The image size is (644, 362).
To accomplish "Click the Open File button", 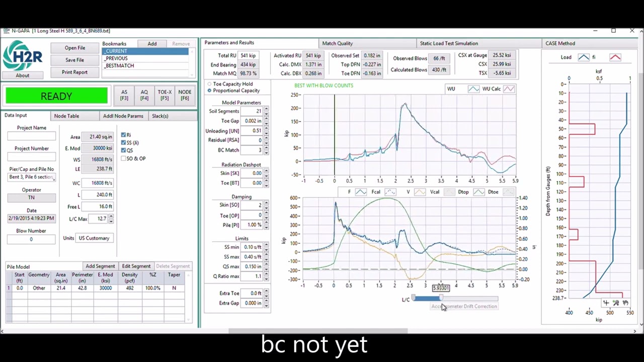I will coord(74,48).
